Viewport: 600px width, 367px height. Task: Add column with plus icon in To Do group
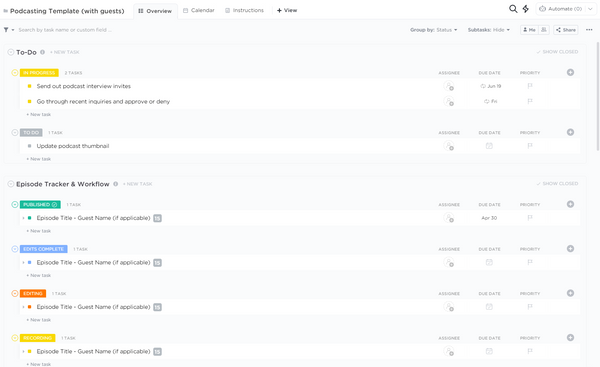[570, 132]
